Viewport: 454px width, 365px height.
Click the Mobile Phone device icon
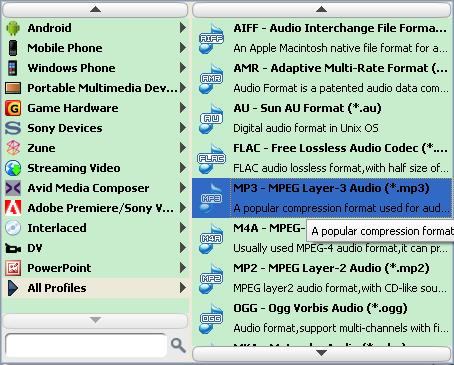tap(13, 48)
